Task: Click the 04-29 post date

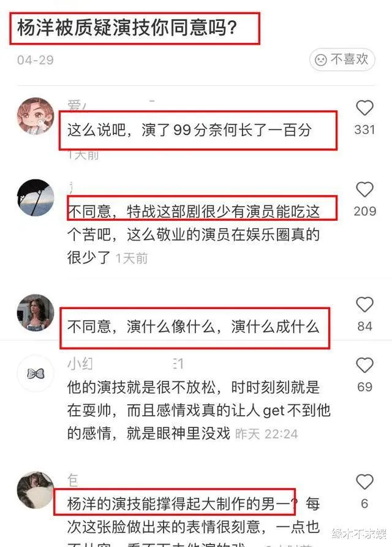Action: pos(36,60)
